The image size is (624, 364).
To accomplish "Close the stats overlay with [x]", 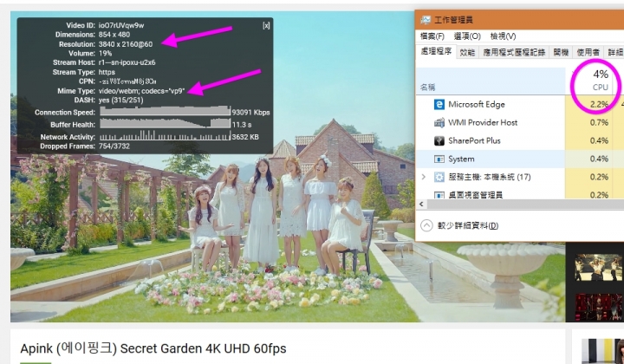I will pos(266,25).
